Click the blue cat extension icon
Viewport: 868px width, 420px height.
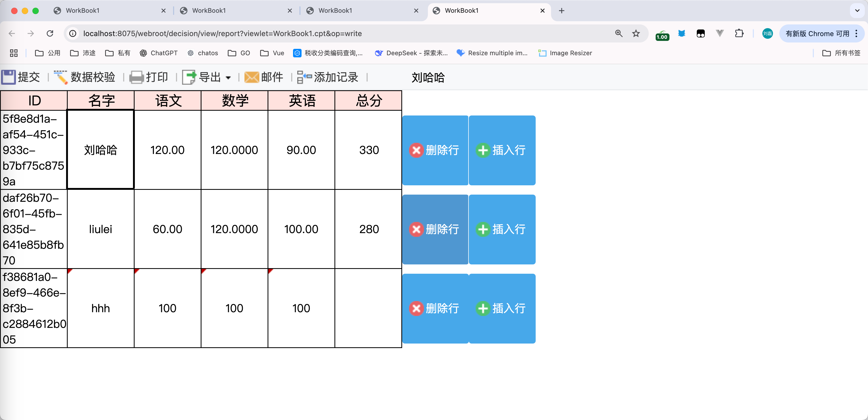click(x=682, y=33)
